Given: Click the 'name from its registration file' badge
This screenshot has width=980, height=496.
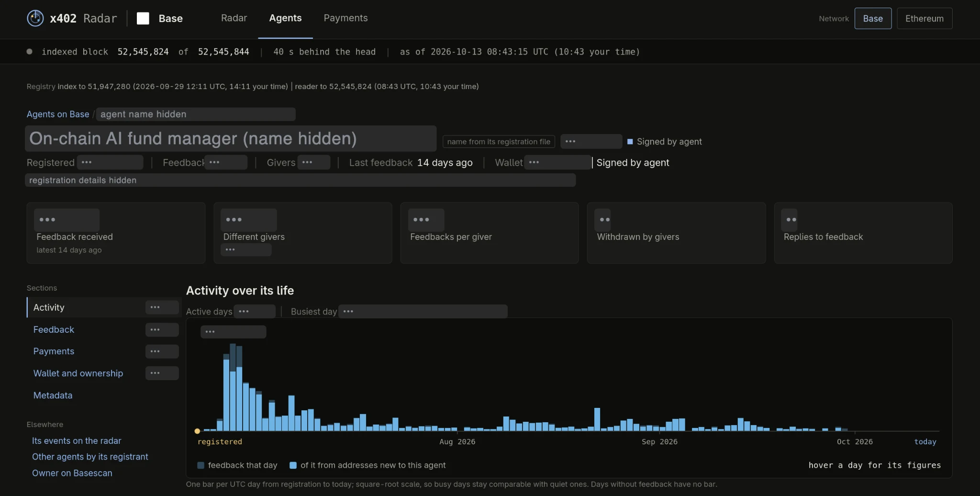Looking at the screenshot, I should pyautogui.click(x=499, y=142).
